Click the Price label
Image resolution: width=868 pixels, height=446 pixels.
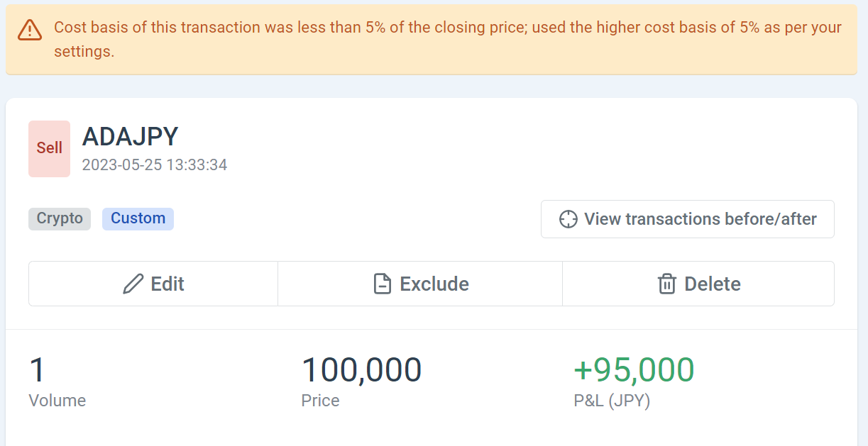(320, 401)
